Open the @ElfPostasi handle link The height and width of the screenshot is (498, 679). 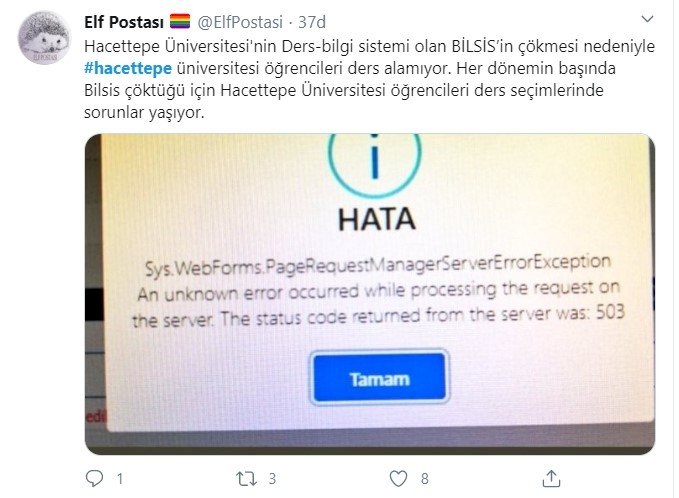[x=240, y=22]
